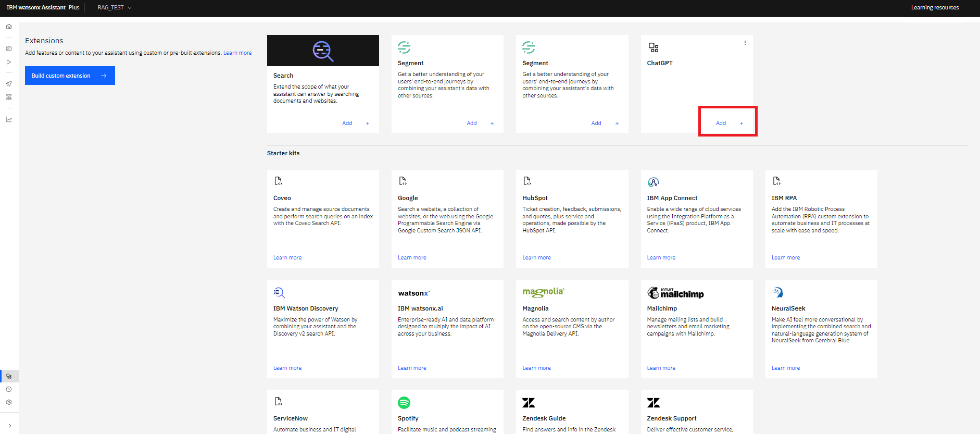This screenshot has height=434, width=980.
Task: Click the IBM App Connect logo icon
Action: 654,182
